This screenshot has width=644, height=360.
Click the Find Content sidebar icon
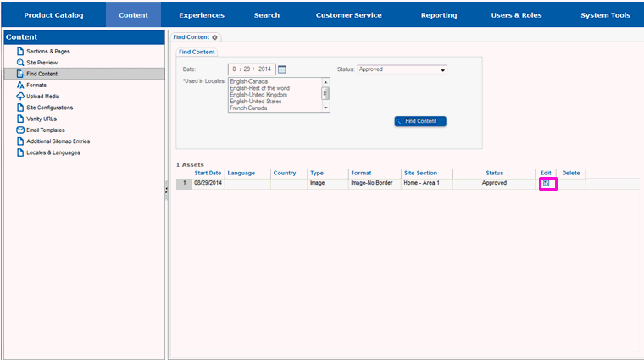[20, 74]
